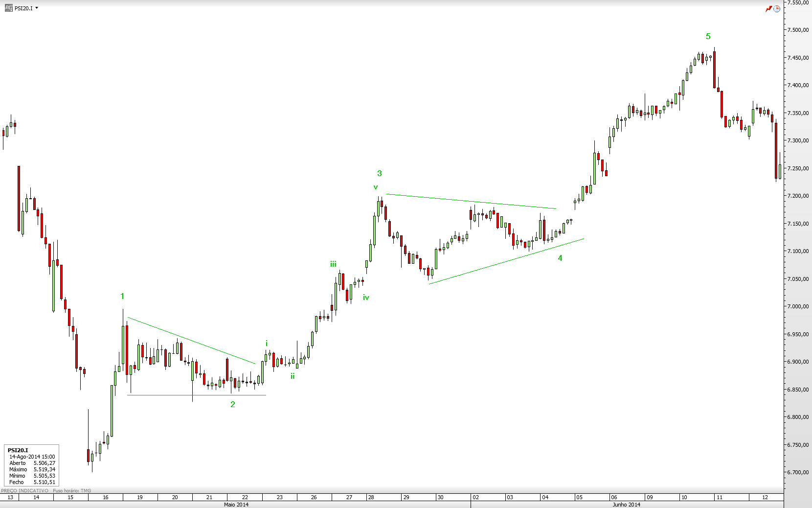Click the Mínimo value 5.505,53

[x=45, y=476]
